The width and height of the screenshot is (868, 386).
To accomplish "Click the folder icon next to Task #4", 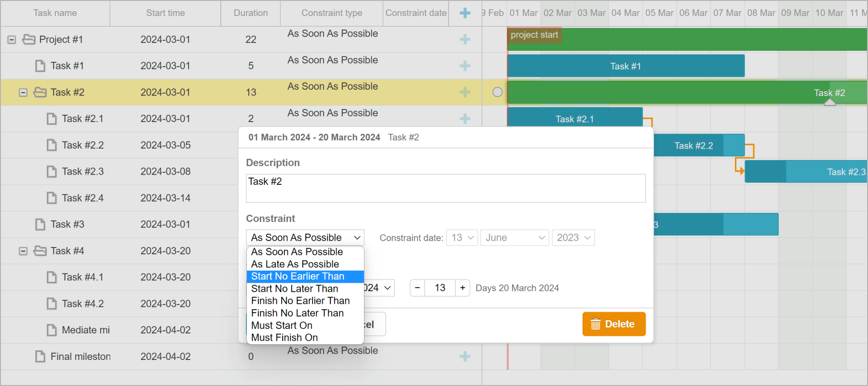I will (x=40, y=251).
